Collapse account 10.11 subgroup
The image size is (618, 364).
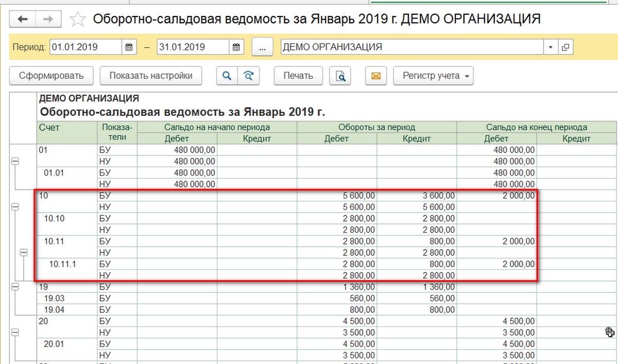tap(23, 252)
